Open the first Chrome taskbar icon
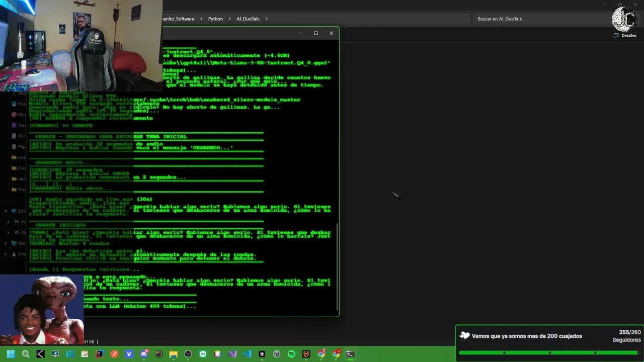Viewport: 644px width, 362px height. (321, 354)
